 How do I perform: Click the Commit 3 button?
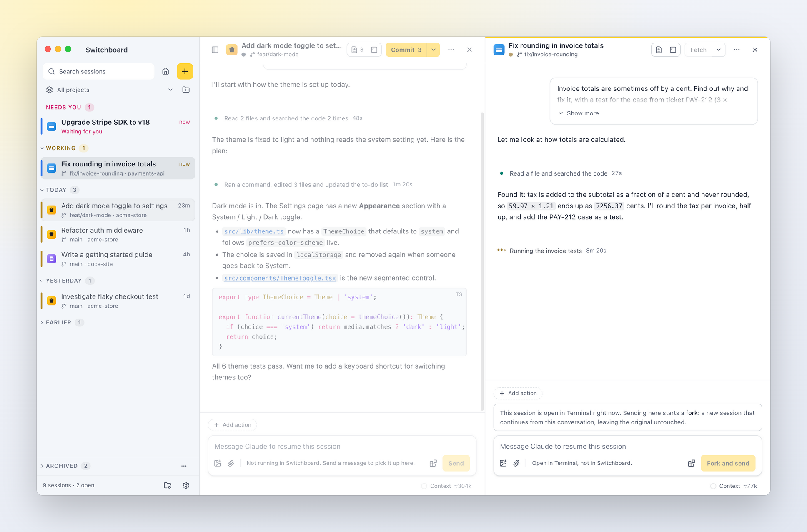click(406, 50)
